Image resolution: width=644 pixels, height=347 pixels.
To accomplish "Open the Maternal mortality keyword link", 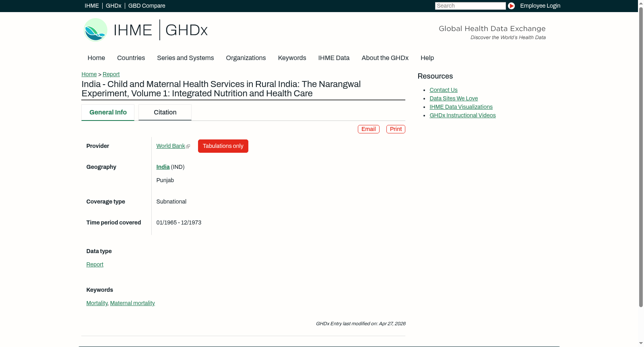I will [132, 303].
